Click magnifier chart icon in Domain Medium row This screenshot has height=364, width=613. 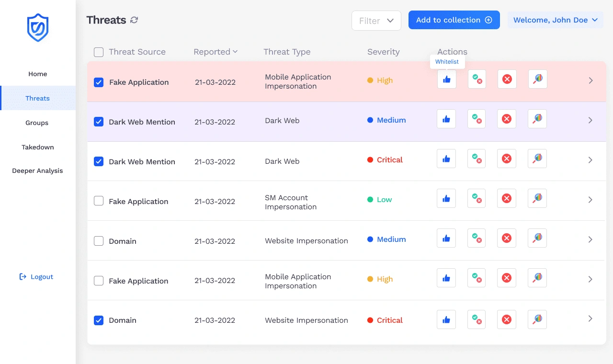537,238
